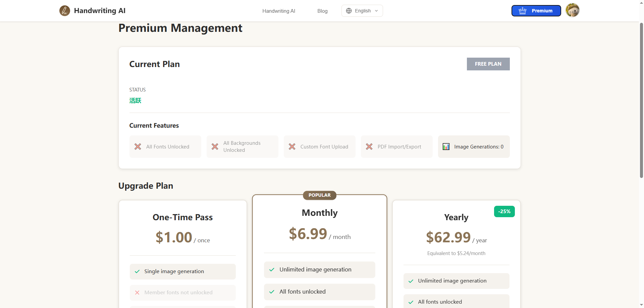Viewport: 644px width, 308px height.
Task: Open the Handwriting AI nav menu item
Action: click(x=279, y=11)
